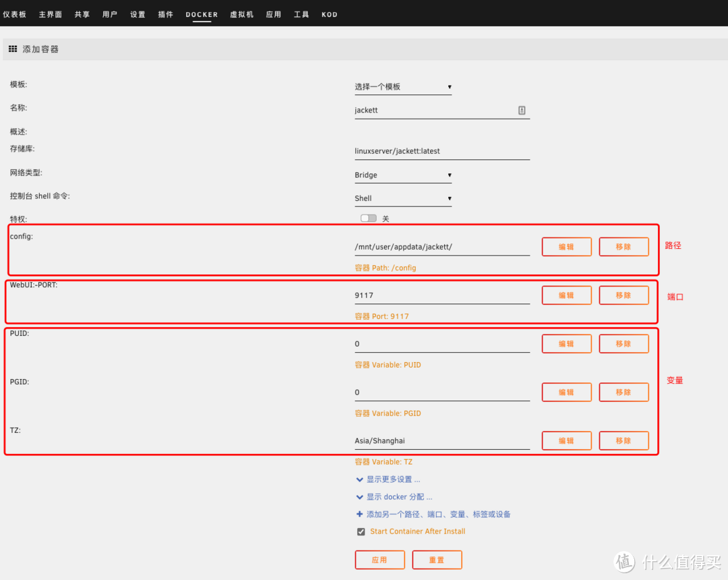Click the plus icon to add another path
This screenshot has height=580, width=728.
tap(359, 514)
